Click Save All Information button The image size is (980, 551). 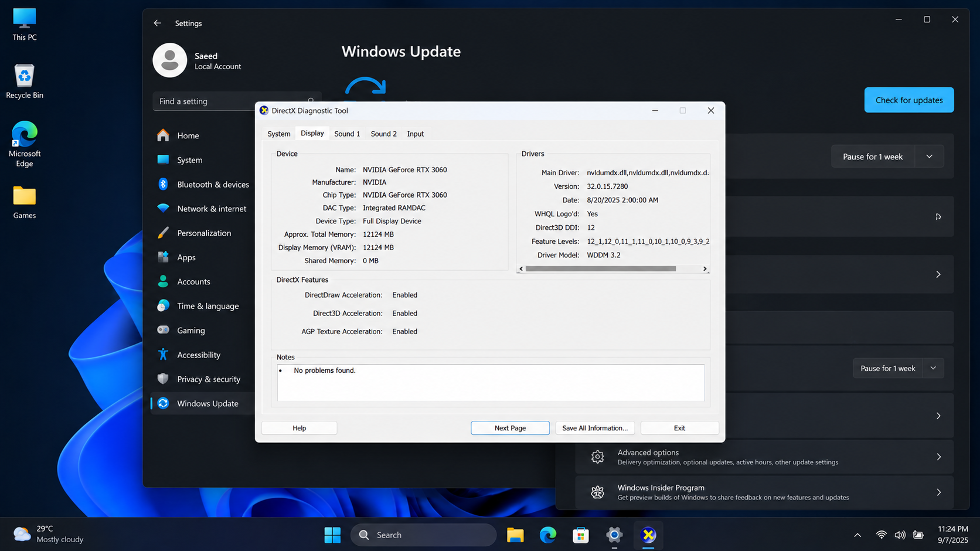click(595, 428)
